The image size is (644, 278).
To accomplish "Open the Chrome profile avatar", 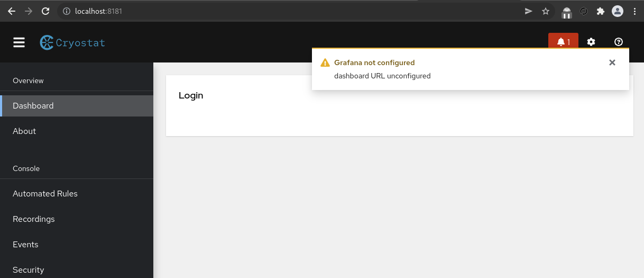I will [x=618, y=11].
